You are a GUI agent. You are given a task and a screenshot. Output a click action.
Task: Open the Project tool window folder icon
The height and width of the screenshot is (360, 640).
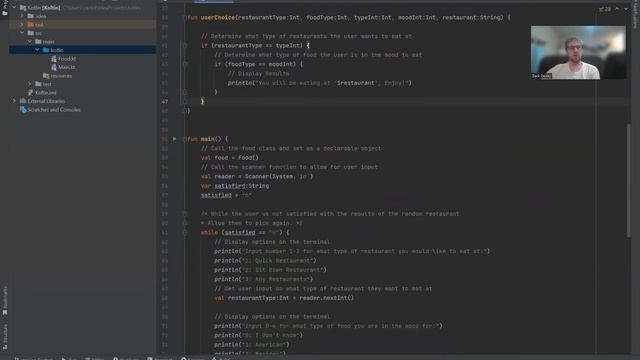pos(4,13)
